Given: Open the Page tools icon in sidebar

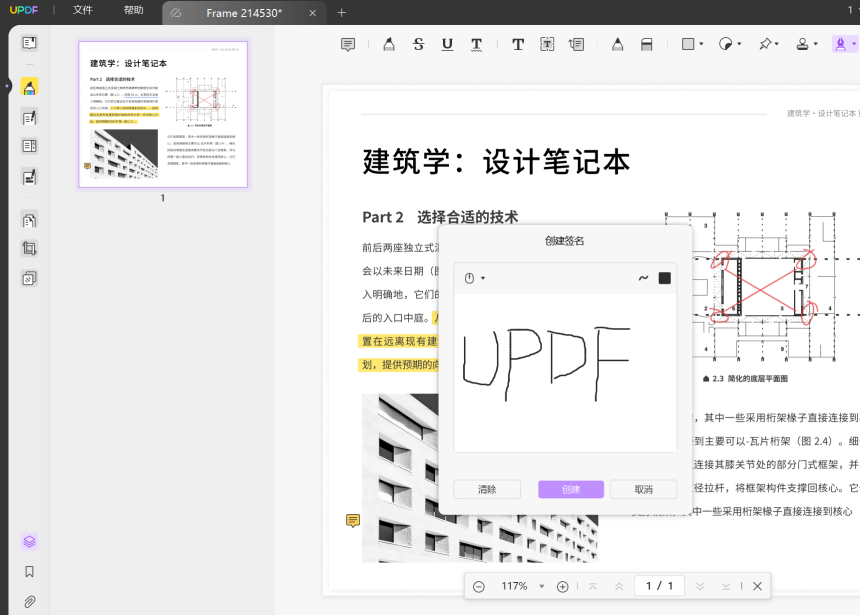Looking at the screenshot, I should 29,220.
